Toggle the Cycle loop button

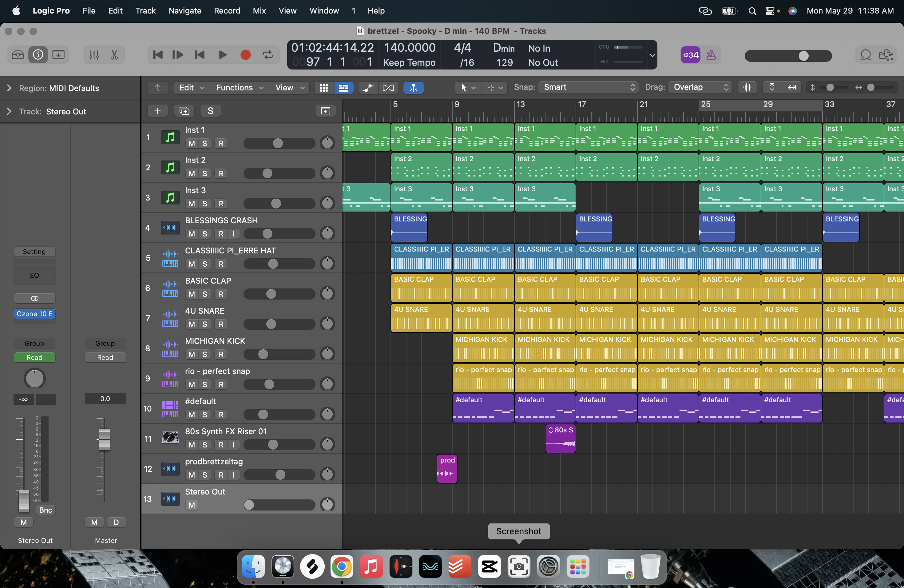click(x=268, y=55)
